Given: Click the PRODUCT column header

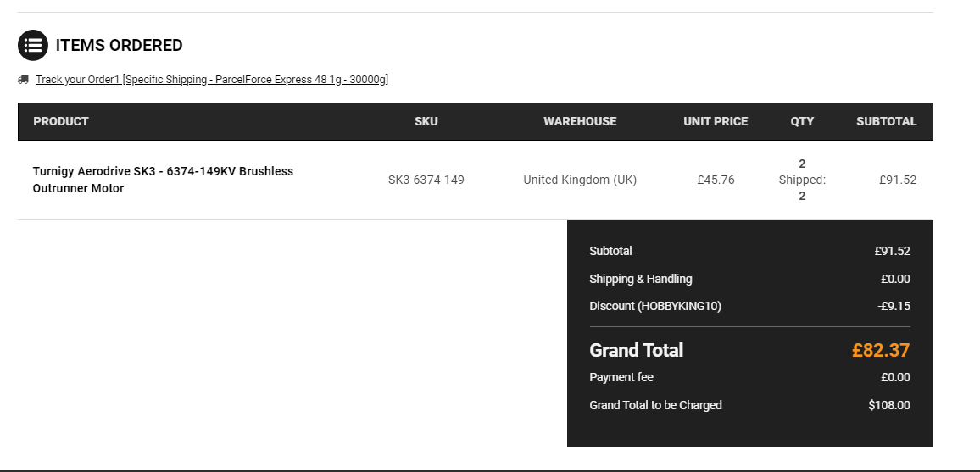Looking at the screenshot, I should coord(61,121).
